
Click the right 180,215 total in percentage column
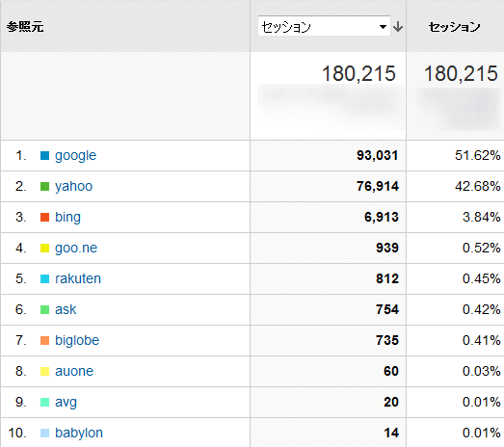coord(462,73)
